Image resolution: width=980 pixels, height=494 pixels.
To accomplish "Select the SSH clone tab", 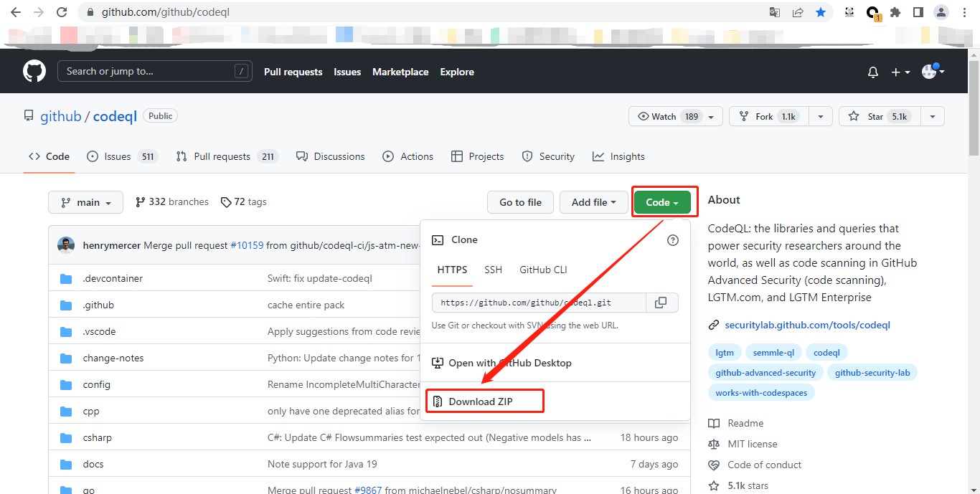I will click(493, 270).
